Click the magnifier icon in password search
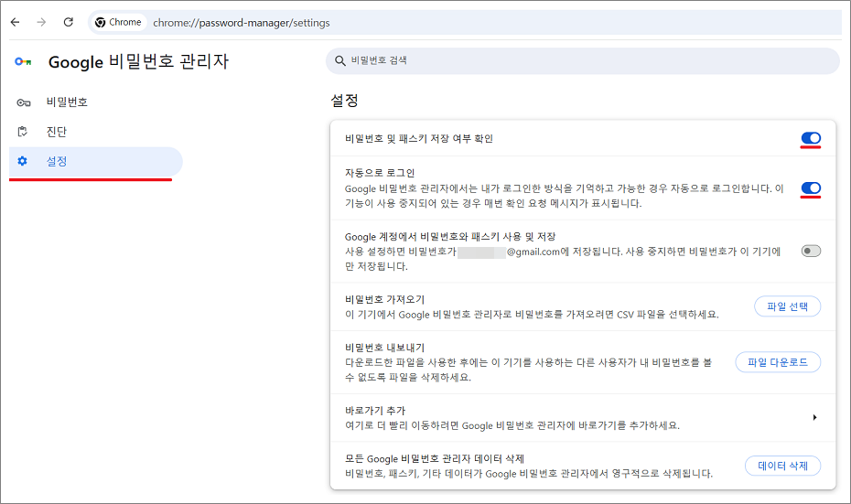Viewport: 851px width, 504px height. pos(340,60)
